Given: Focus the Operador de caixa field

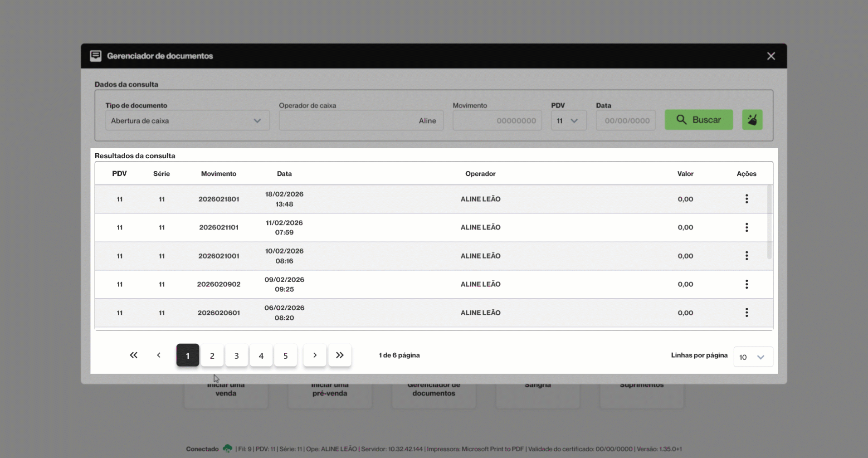Looking at the screenshot, I should (361, 121).
